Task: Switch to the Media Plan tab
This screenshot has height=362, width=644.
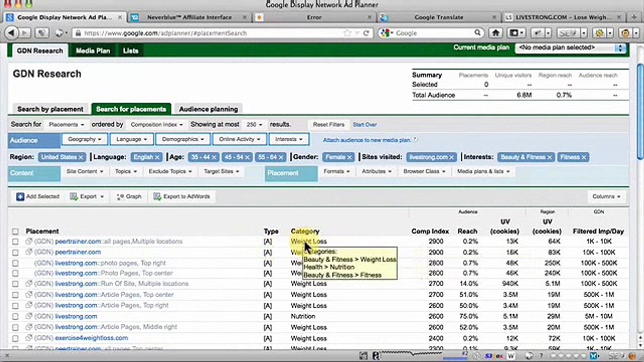Action: pyautogui.click(x=93, y=51)
